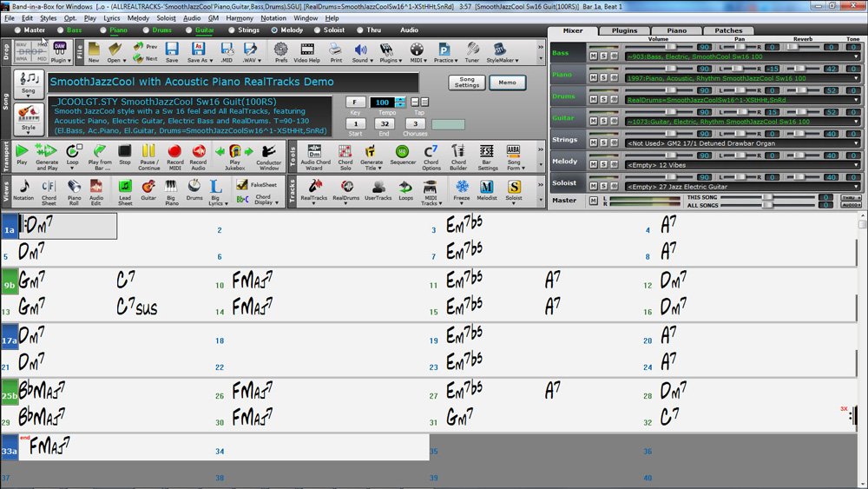This screenshot has width=868, height=489.
Task: Open the Conductor Window
Action: (x=268, y=156)
